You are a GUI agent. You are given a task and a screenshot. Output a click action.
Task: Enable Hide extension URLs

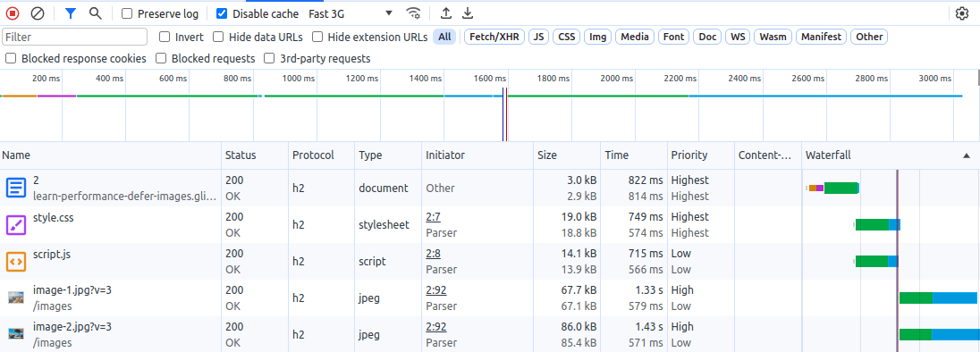(317, 37)
